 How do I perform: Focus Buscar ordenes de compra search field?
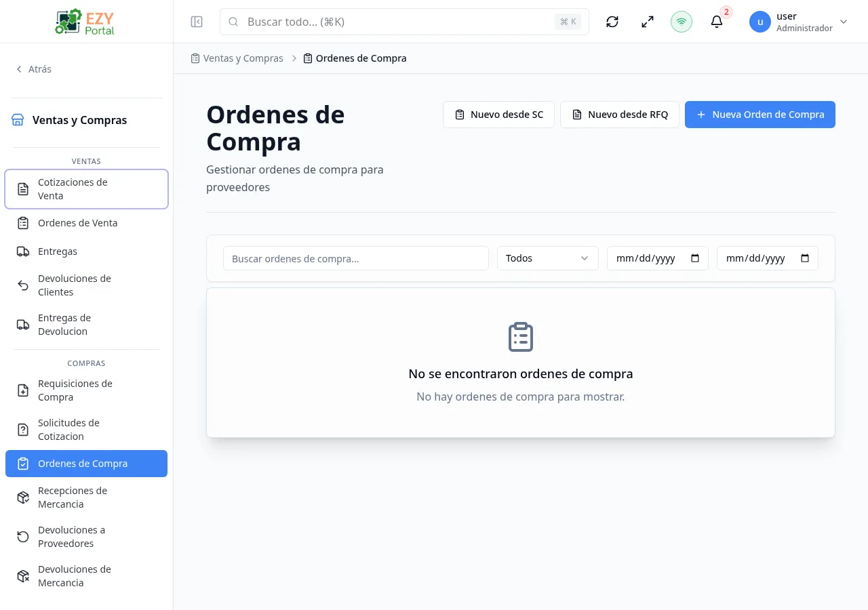[356, 258]
